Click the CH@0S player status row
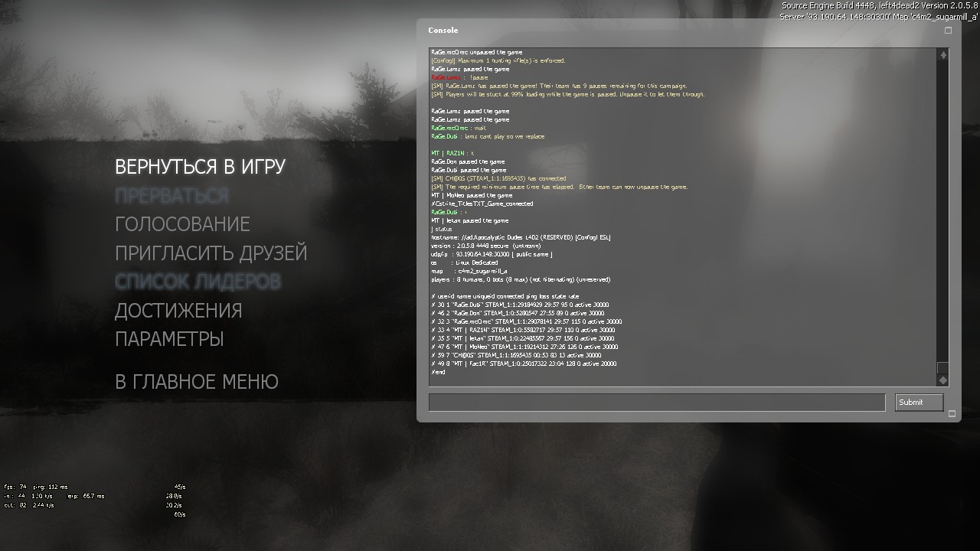The height and width of the screenshot is (551, 980). (x=516, y=355)
